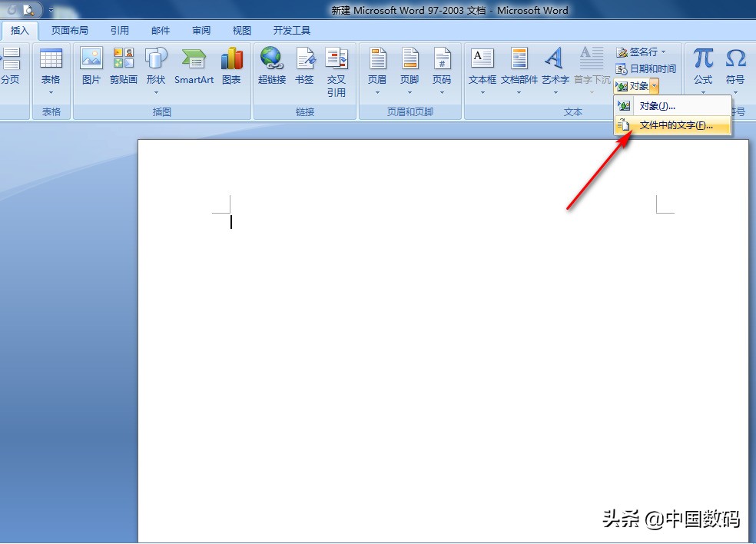Switch to the 引用 tab
The image size is (756, 544).
tap(120, 31)
